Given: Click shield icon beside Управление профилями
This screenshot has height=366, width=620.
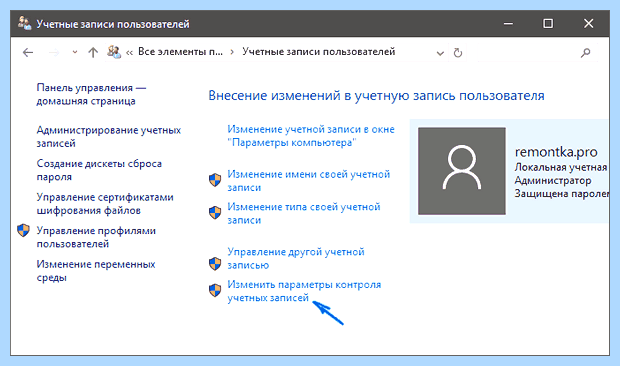Looking at the screenshot, I should 23,230.
